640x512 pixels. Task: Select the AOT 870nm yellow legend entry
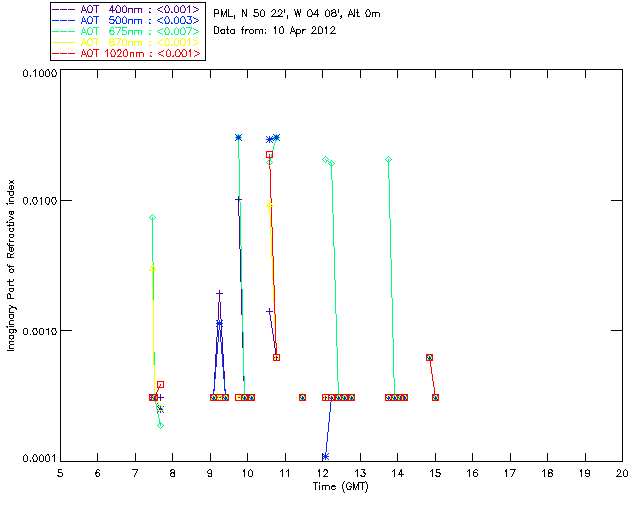pyautogui.click(x=127, y=42)
